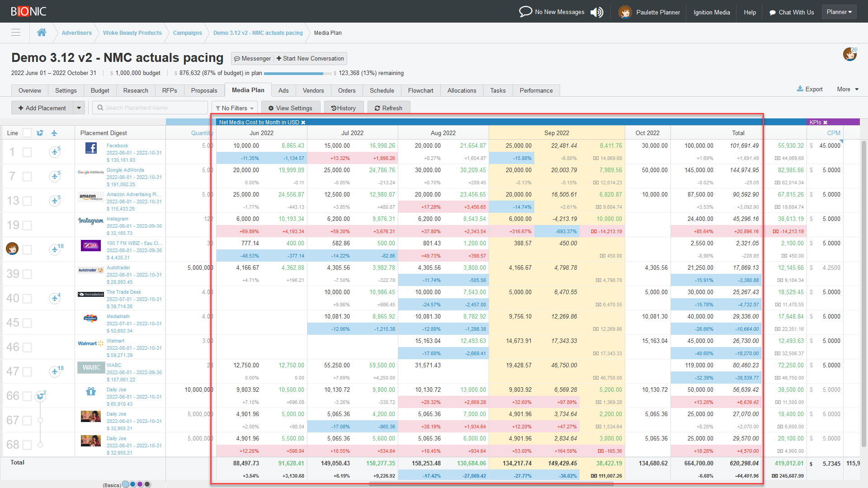The height and width of the screenshot is (488, 868).
Task: Click package icon on Daily Joe line 66
Action: [x=41, y=396]
